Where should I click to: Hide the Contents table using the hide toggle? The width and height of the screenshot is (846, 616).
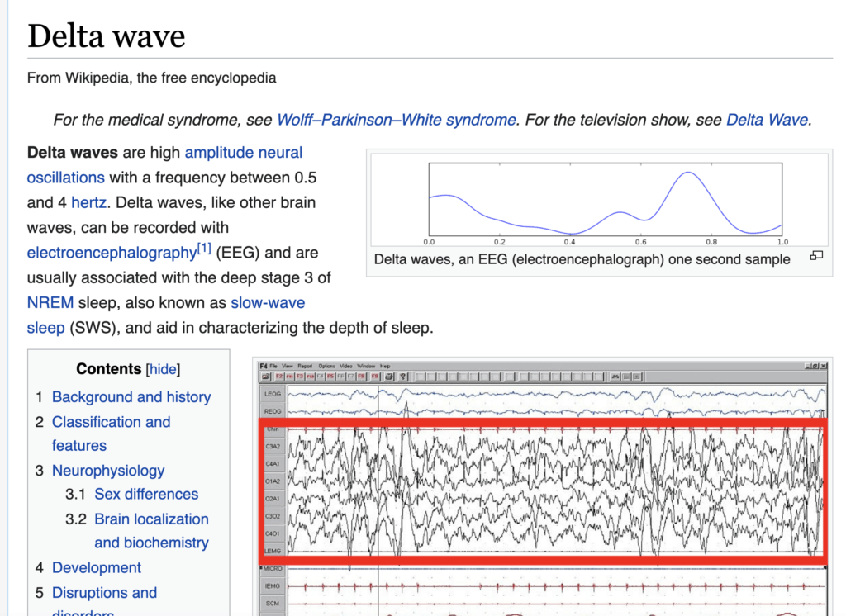pyautogui.click(x=163, y=369)
